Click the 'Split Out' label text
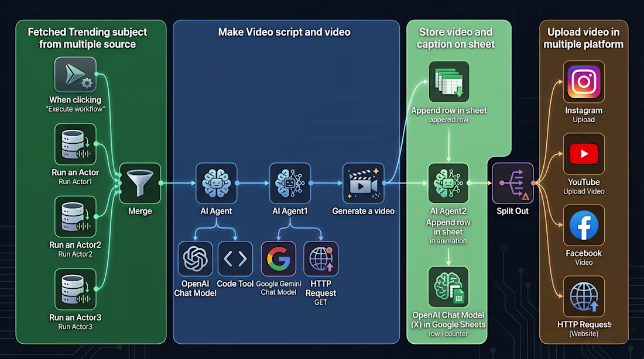This screenshot has height=359, width=644. pyautogui.click(x=513, y=211)
